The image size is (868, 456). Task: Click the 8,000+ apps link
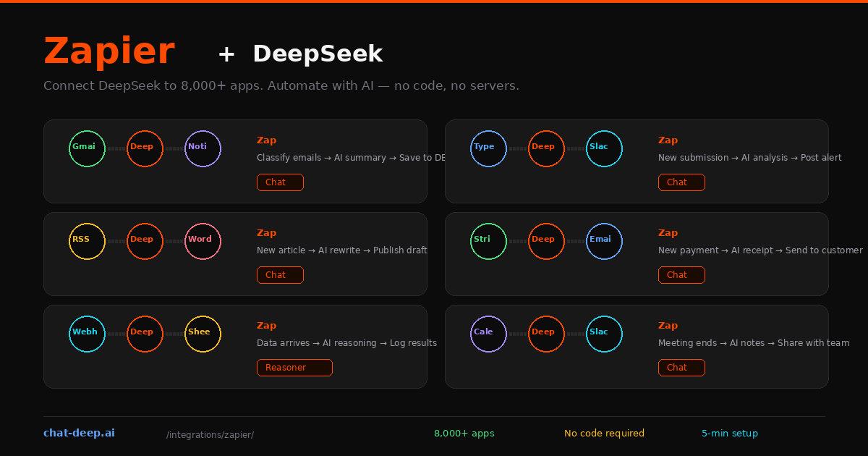pyautogui.click(x=464, y=433)
